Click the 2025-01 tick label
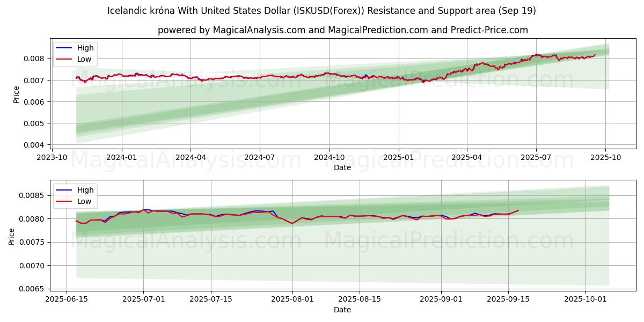The height and width of the screenshot is (322, 644). point(398,157)
